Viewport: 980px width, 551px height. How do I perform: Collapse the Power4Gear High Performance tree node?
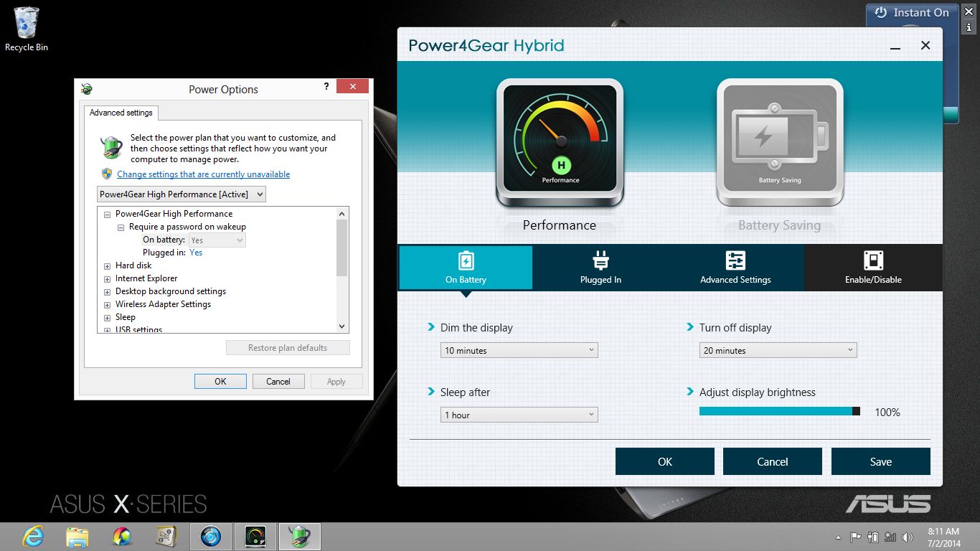(108, 214)
